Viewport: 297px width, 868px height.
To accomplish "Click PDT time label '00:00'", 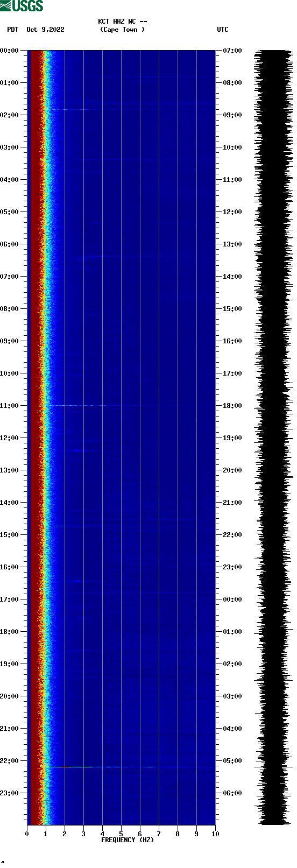I will (x=10, y=51).
